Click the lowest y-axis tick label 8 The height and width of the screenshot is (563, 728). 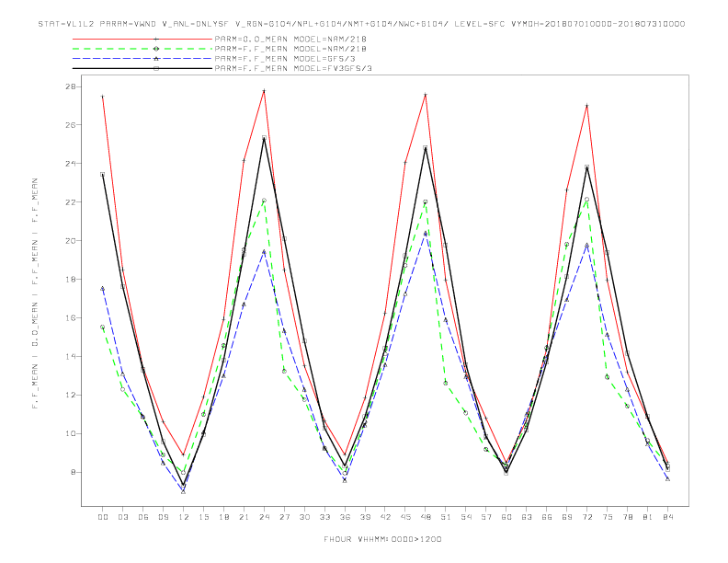(74, 472)
